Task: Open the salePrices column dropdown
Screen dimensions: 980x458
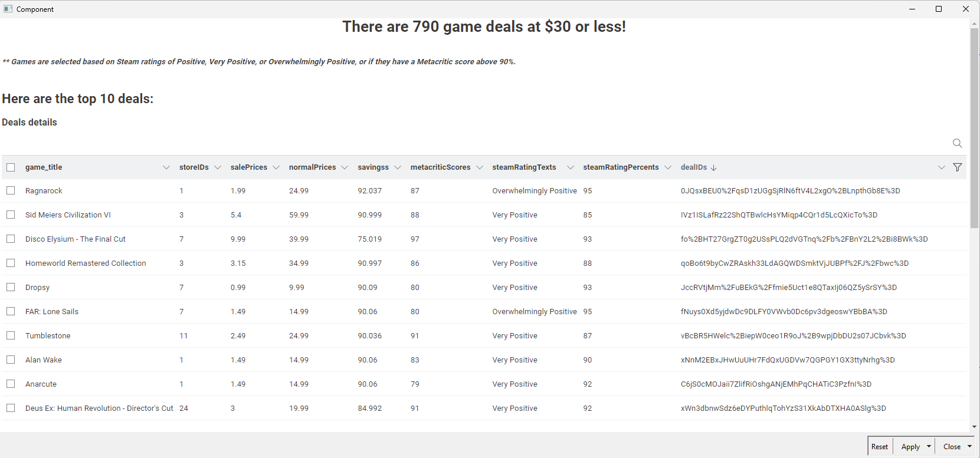Action: (276, 167)
